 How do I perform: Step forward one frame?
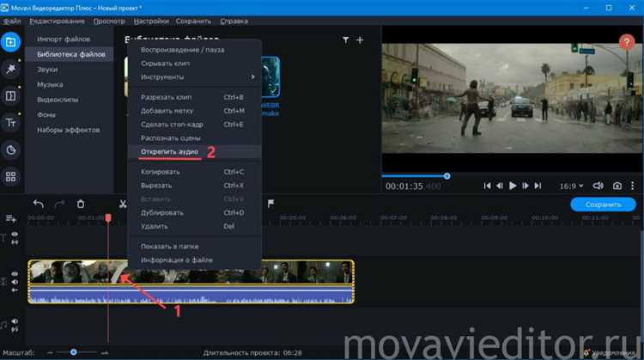[526, 186]
